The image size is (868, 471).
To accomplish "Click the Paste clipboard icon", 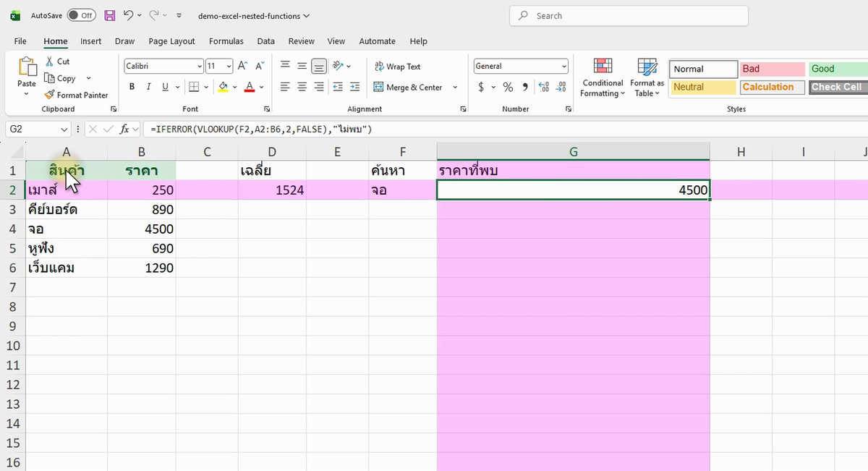I will pos(27,67).
